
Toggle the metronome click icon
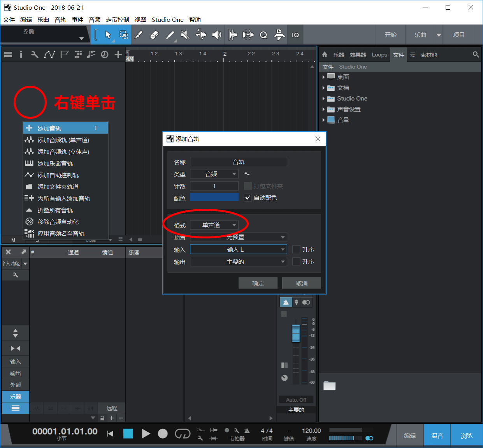coord(247,430)
